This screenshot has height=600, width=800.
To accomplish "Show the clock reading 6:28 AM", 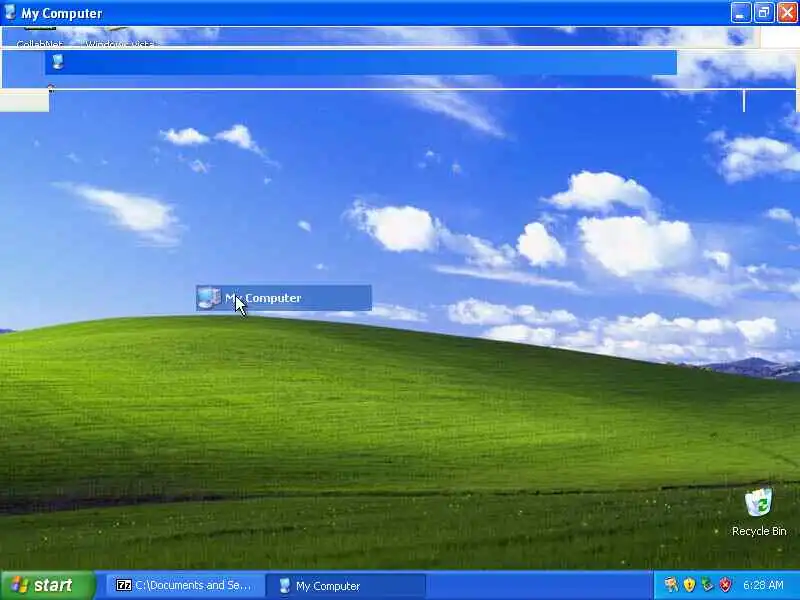I will coord(763,585).
